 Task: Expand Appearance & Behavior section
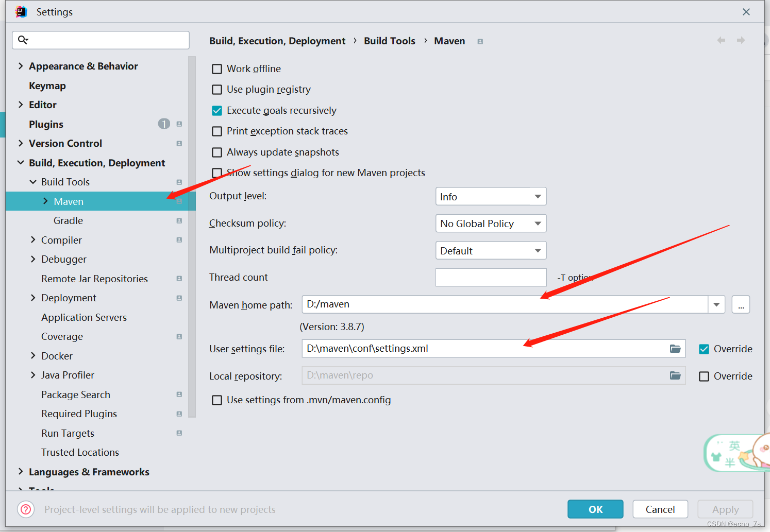21,66
